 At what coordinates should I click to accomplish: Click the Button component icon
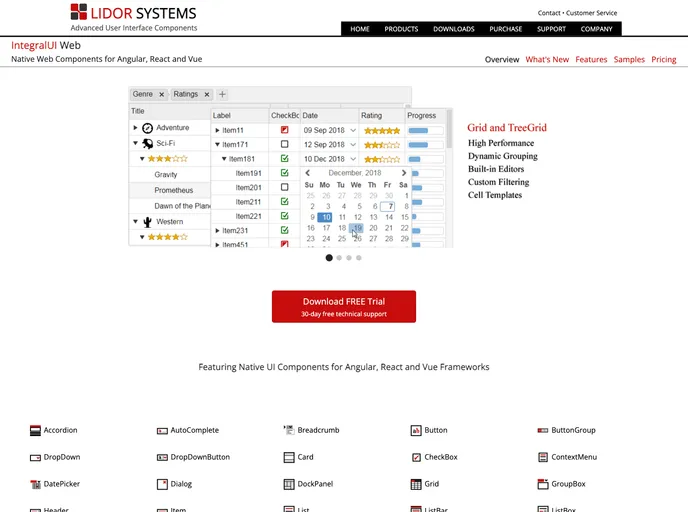click(x=416, y=430)
